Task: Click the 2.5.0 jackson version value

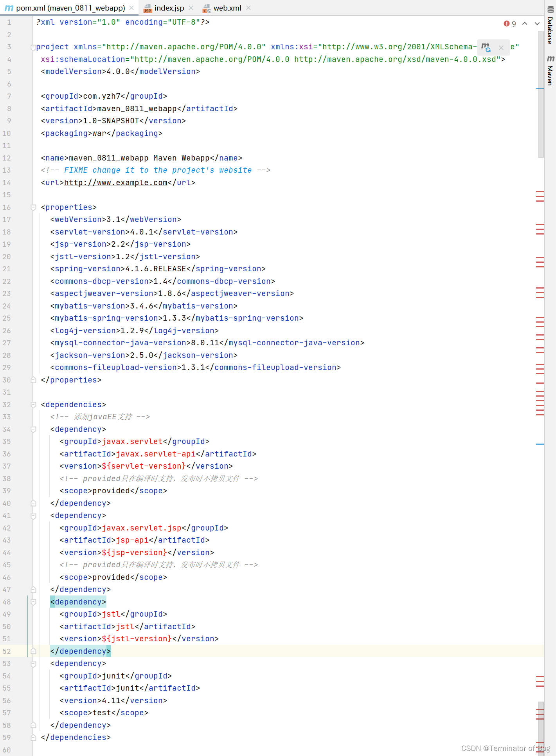Action: [142, 355]
